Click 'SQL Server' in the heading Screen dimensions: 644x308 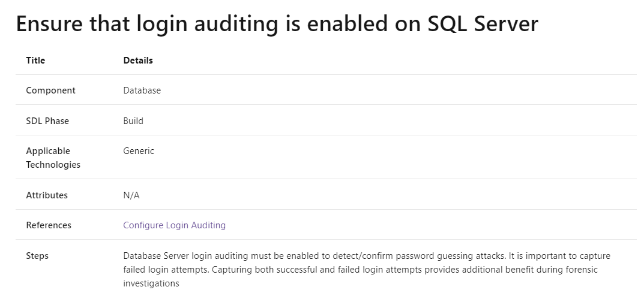483,24
